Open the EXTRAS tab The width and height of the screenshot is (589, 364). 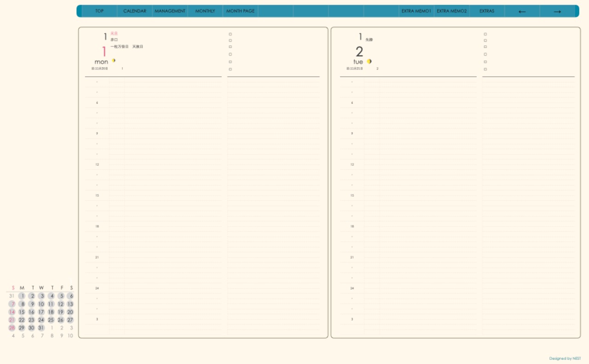tap(487, 11)
